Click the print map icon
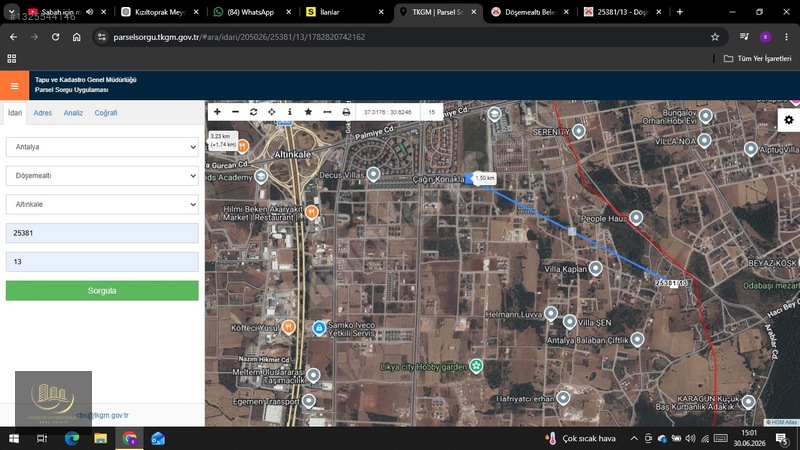The height and width of the screenshot is (450, 800). tap(346, 112)
